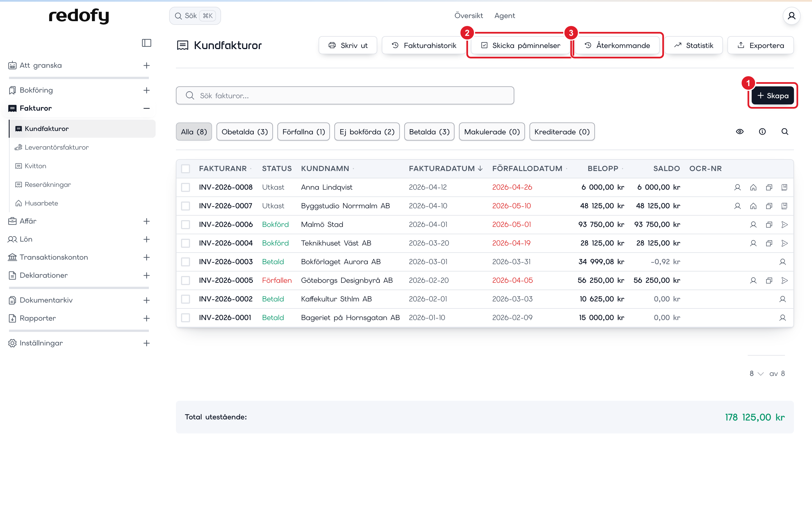This screenshot has height=508, width=812.
Task: Click the customer icon for Kaffekultur Sthlm AB
Action: (x=782, y=299)
